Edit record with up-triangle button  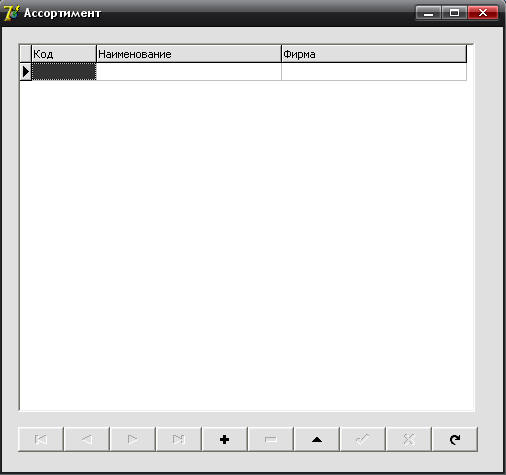[317, 439]
